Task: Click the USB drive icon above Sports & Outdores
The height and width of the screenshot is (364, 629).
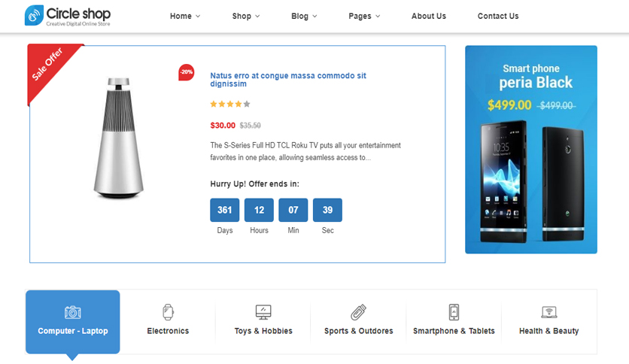Action: point(358,312)
